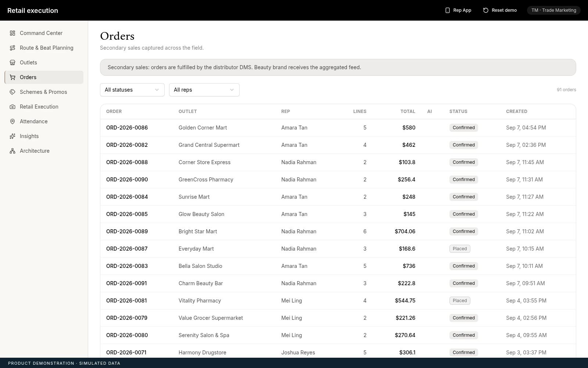Click the Reset demo refresh icon
Image resolution: width=588 pixels, height=368 pixels.
[x=485, y=10]
